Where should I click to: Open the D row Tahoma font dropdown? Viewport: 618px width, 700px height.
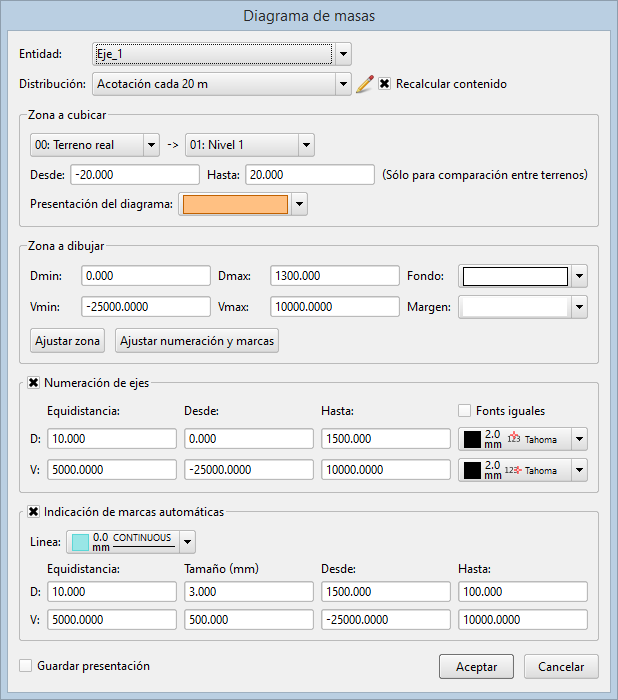tap(580, 439)
